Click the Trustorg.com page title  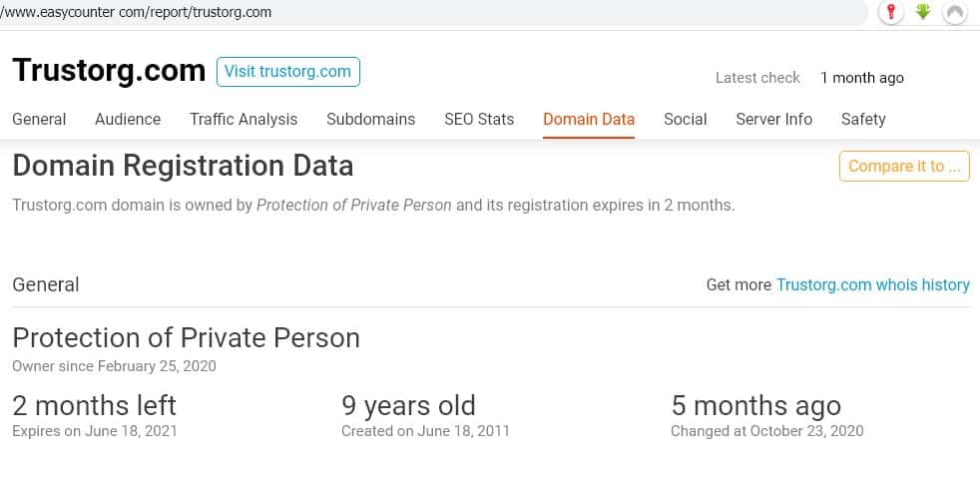pyautogui.click(x=109, y=71)
